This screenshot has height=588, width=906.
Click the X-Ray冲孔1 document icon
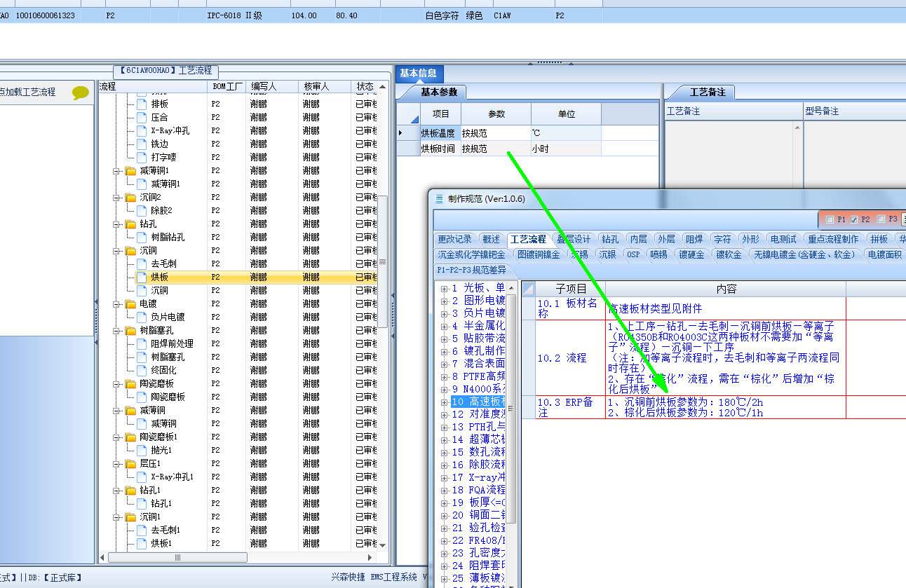pos(142,477)
